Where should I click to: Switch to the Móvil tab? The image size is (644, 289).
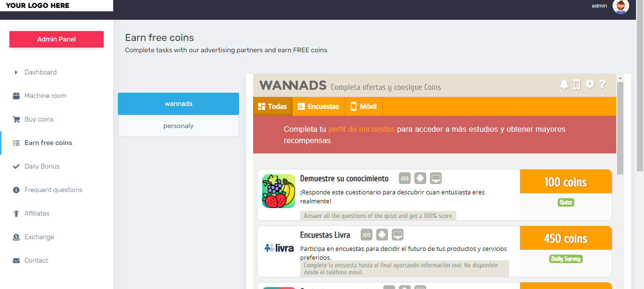(363, 106)
